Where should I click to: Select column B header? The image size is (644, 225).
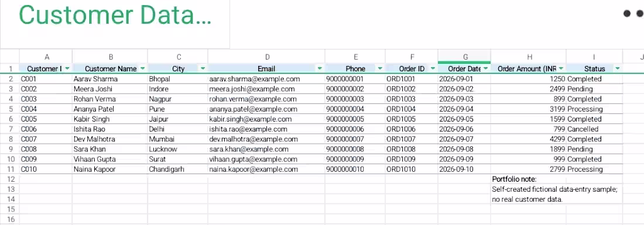pyautogui.click(x=110, y=57)
